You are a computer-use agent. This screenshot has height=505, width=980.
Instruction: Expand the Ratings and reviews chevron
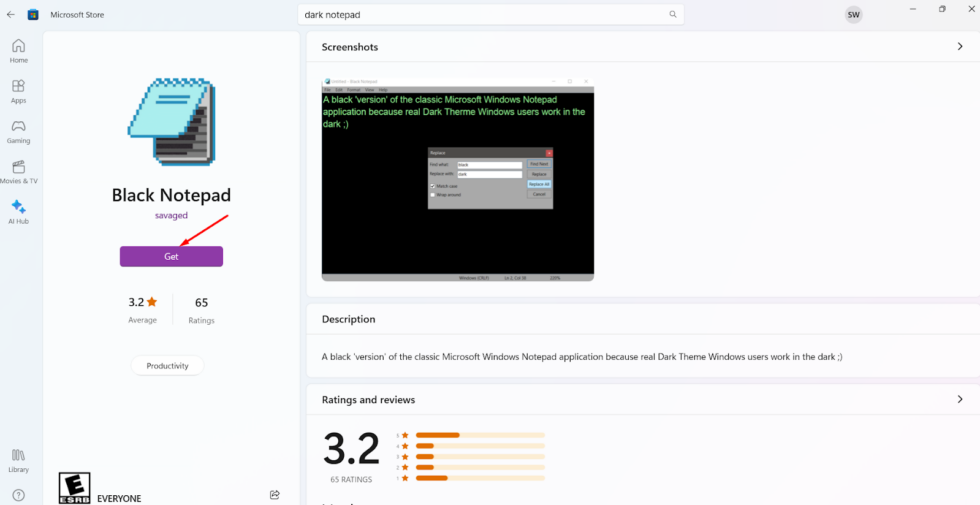tap(960, 399)
